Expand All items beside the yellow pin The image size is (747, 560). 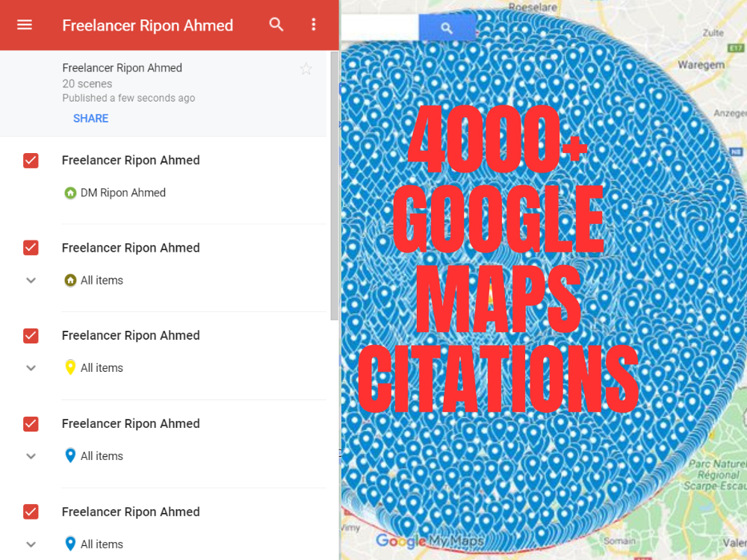coord(31,368)
